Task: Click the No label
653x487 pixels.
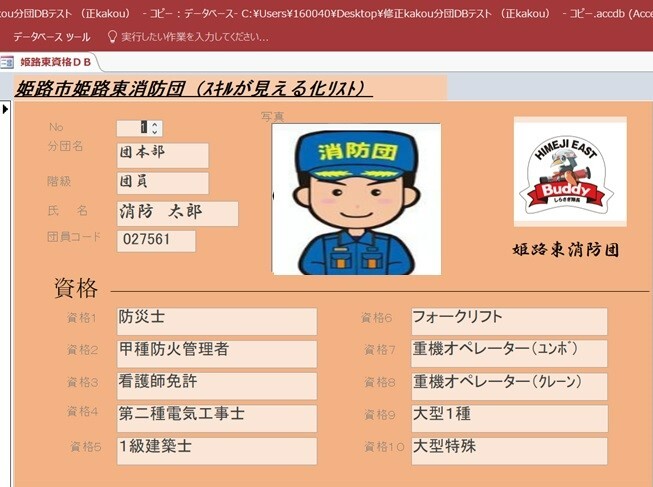Action: pyautogui.click(x=56, y=127)
